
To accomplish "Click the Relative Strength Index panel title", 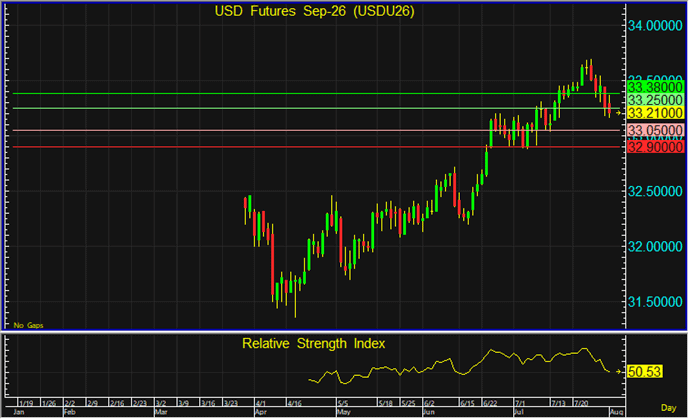I will (313, 343).
